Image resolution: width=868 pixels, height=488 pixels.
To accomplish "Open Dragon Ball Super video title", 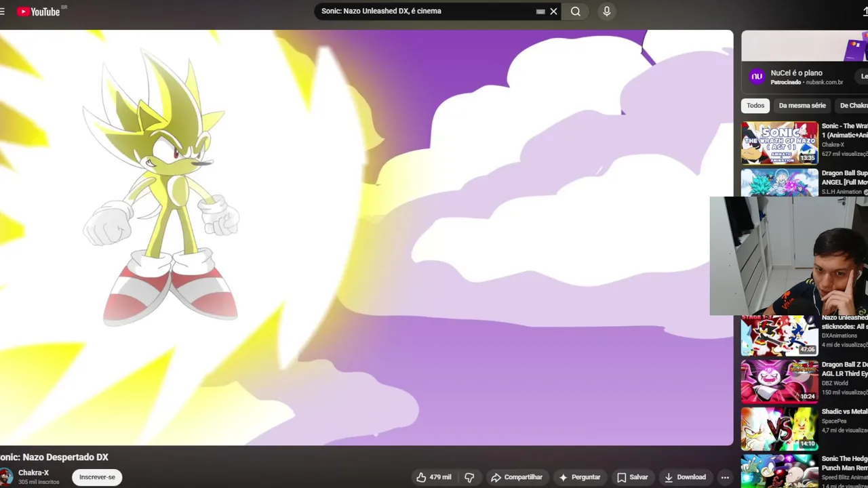I will coord(844,178).
